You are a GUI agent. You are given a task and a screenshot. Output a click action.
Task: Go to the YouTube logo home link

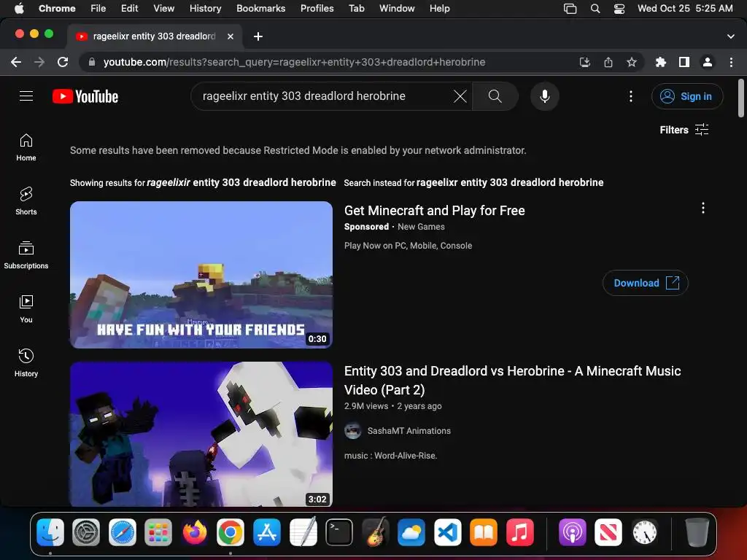[85, 97]
